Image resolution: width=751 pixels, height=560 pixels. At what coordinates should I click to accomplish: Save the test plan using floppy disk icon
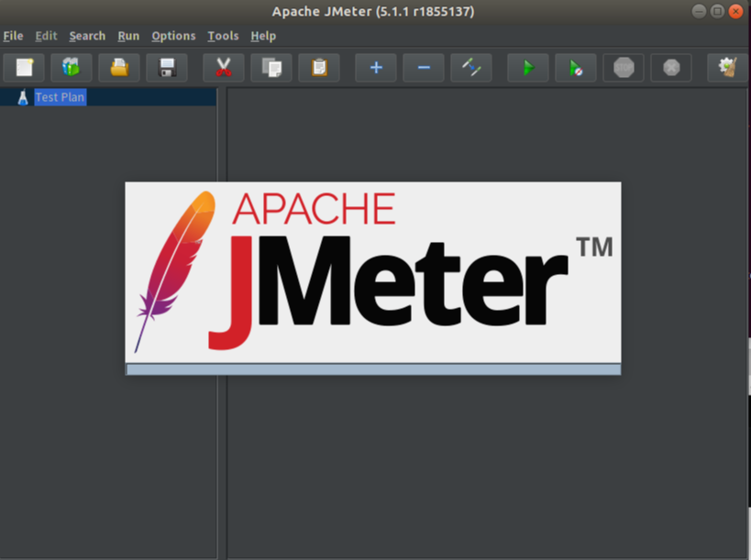click(x=167, y=68)
